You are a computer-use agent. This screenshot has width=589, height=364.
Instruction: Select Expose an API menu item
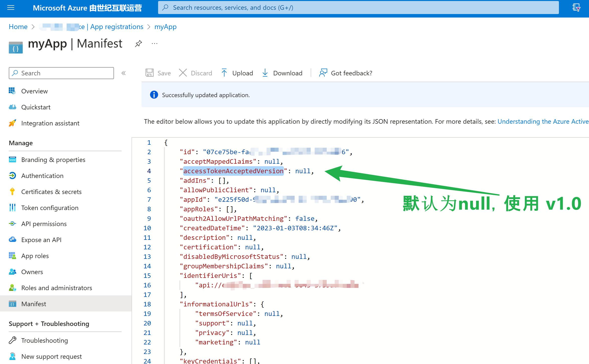[x=41, y=240]
